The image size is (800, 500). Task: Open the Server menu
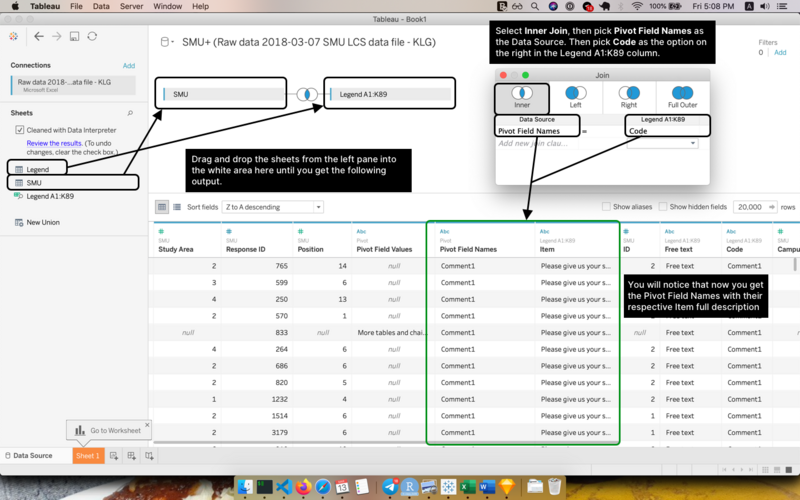pyautogui.click(x=131, y=6)
